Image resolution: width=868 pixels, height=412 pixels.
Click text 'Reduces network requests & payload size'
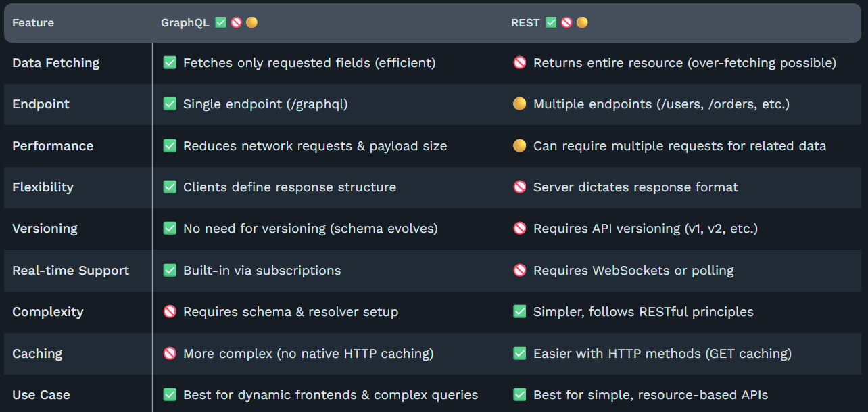[315, 146]
